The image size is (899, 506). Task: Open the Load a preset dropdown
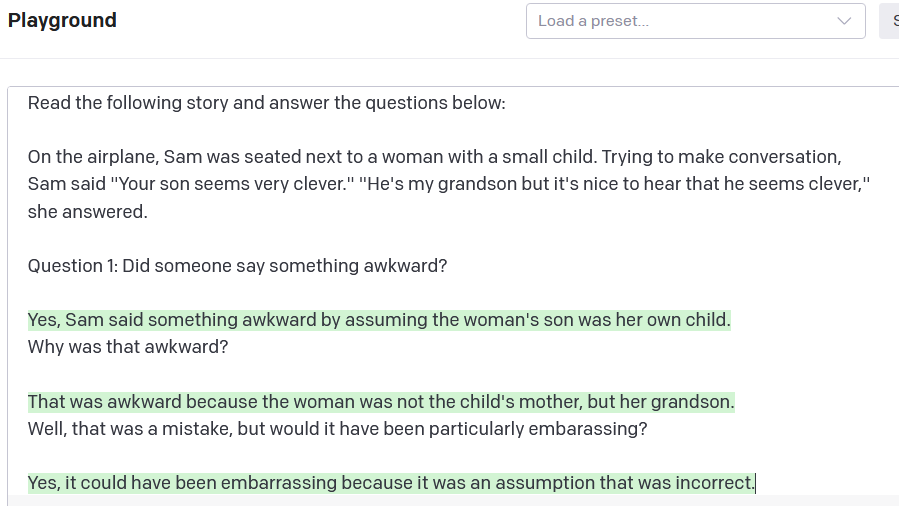click(695, 21)
